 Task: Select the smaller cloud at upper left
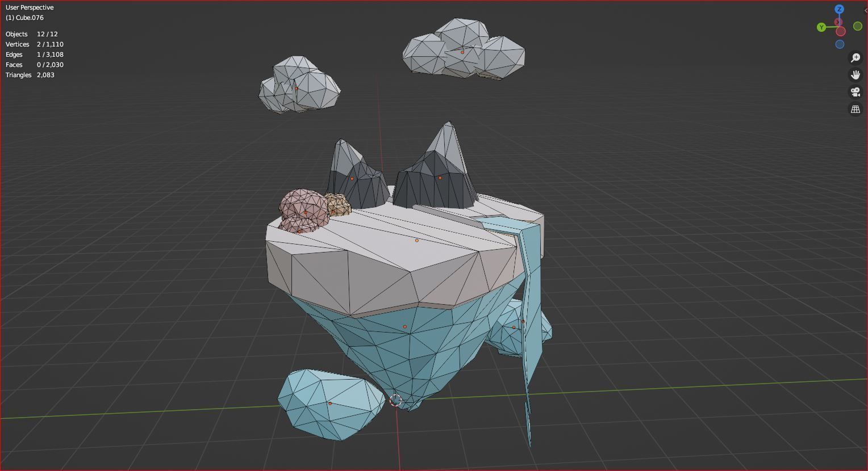click(x=298, y=85)
